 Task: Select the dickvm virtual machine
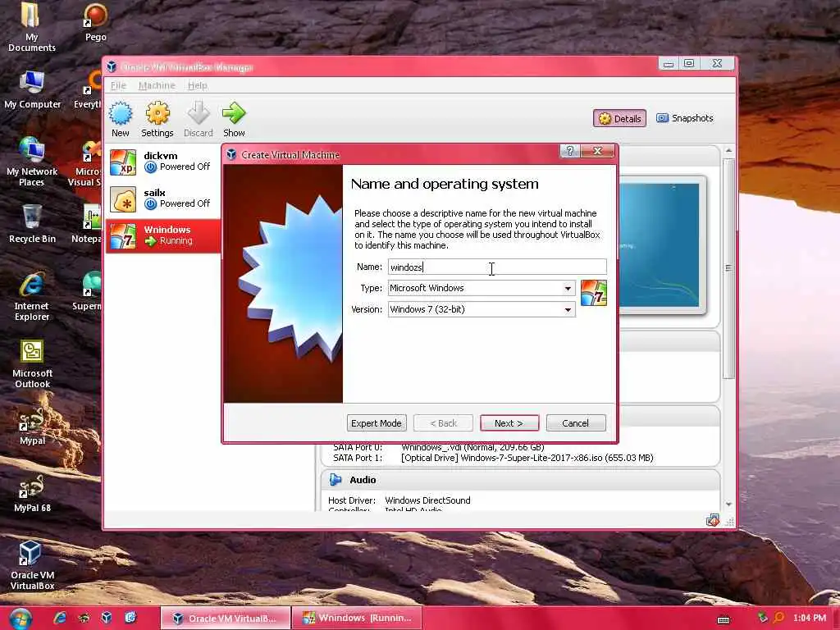163,162
